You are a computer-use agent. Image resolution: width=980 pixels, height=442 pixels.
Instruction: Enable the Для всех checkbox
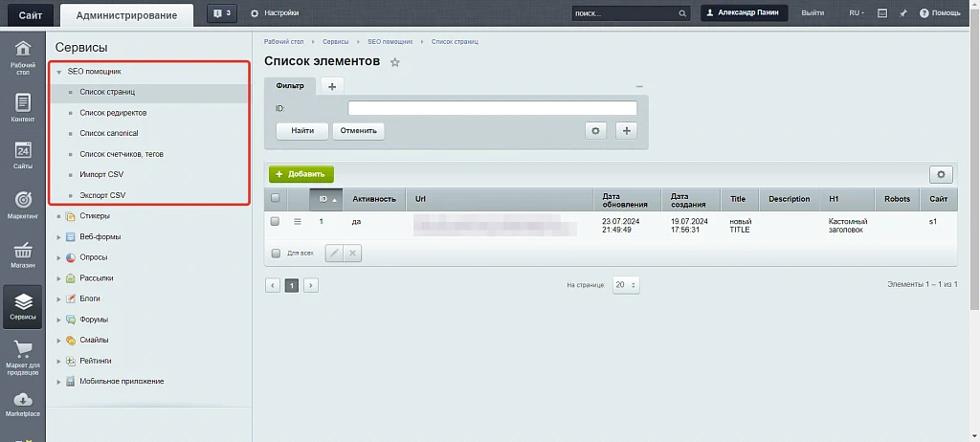pos(276,254)
